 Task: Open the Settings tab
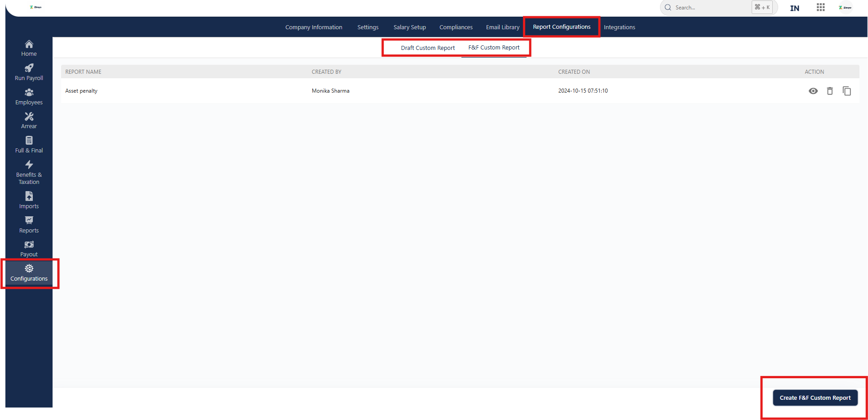[368, 27]
